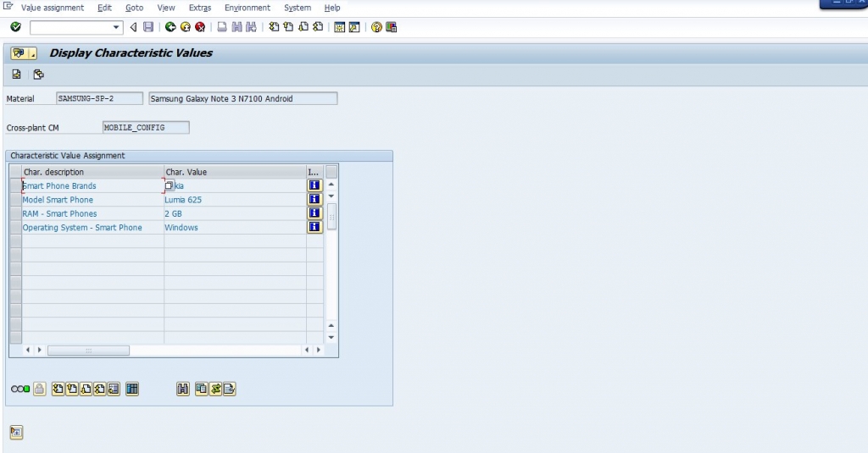Select the row selector for Smart Phone Brands
This screenshot has height=453, width=868.
pos(15,185)
